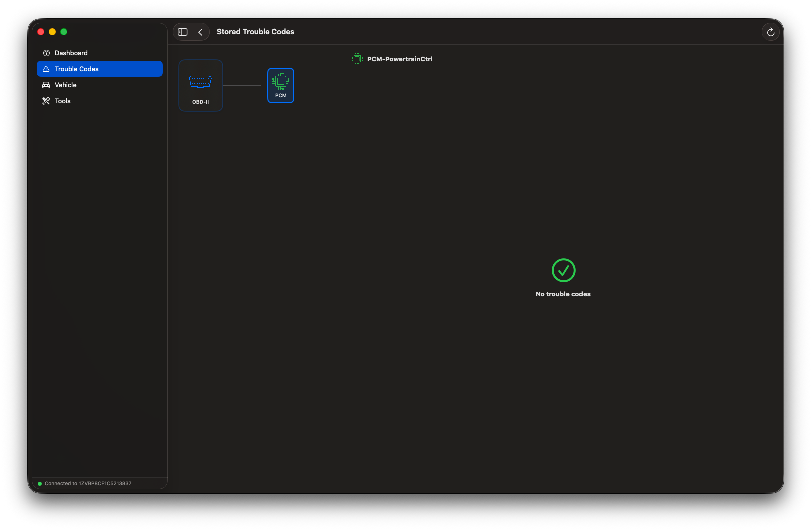Click the PCM-PowertrainCtrl chip icon
812x530 pixels.
pos(357,59)
